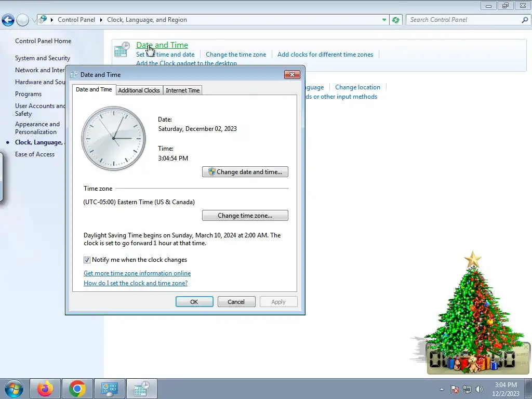Open Get more time zone information online

(137, 273)
